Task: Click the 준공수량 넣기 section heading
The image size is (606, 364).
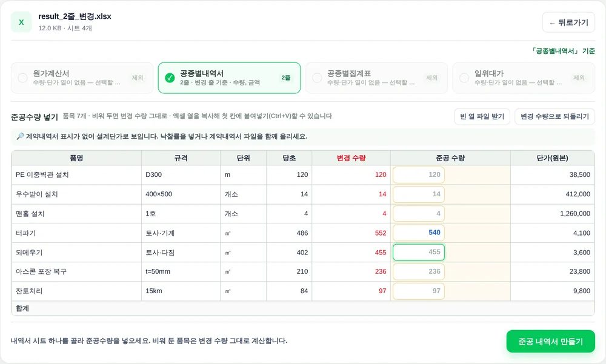Action: click(x=35, y=117)
